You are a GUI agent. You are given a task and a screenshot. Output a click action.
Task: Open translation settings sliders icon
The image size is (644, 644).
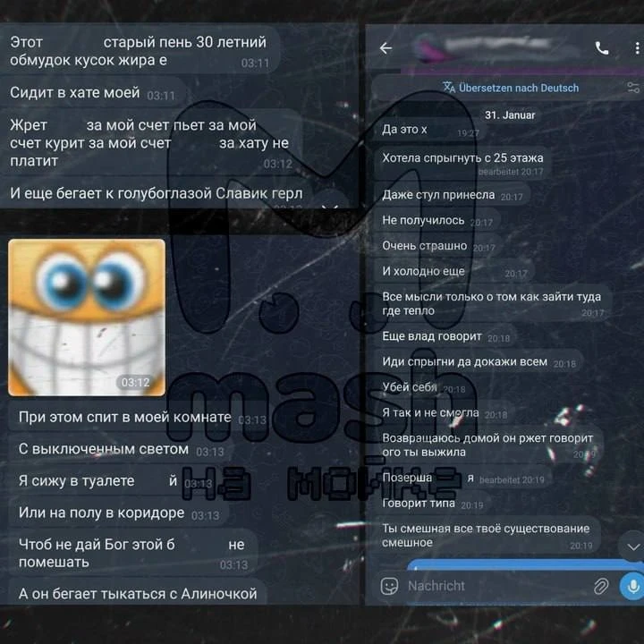(x=633, y=88)
